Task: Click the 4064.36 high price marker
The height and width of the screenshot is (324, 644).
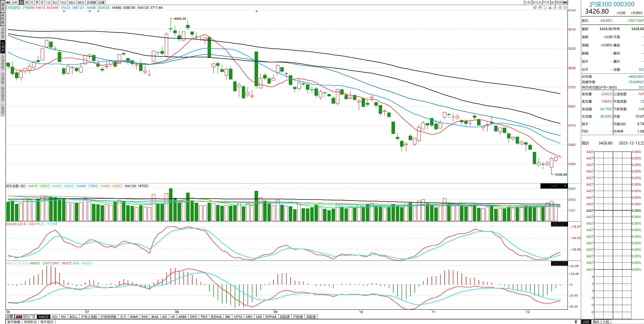Action: (x=180, y=19)
